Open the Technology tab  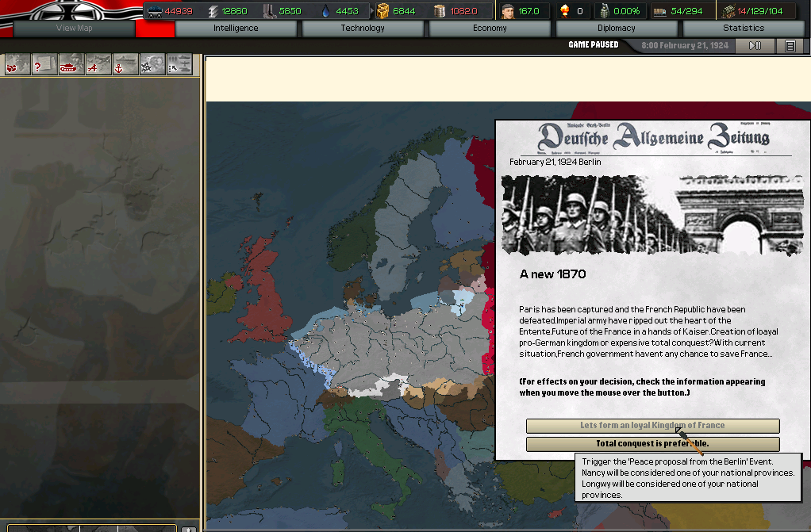pos(363,29)
